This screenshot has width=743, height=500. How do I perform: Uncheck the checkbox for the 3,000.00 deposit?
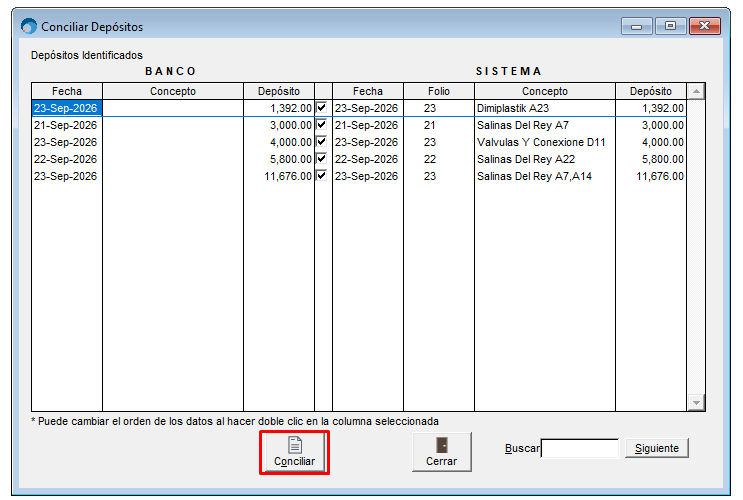click(x=322, y=125)
